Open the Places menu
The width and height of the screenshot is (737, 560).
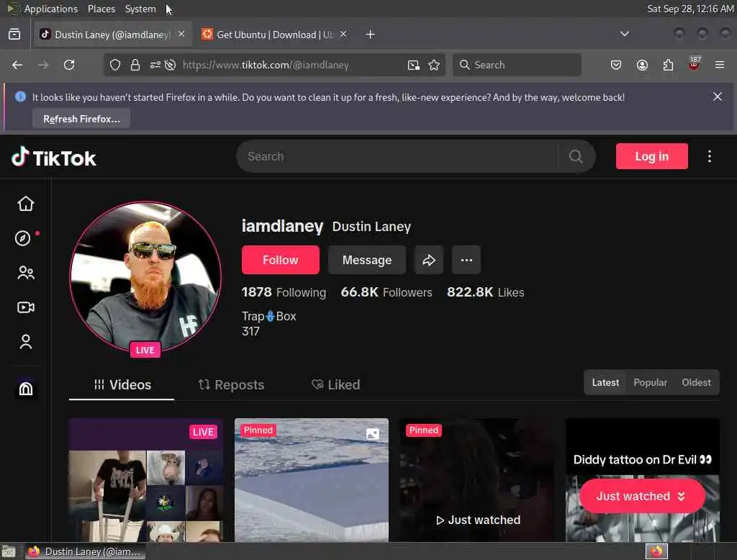[x=101, y=9]
